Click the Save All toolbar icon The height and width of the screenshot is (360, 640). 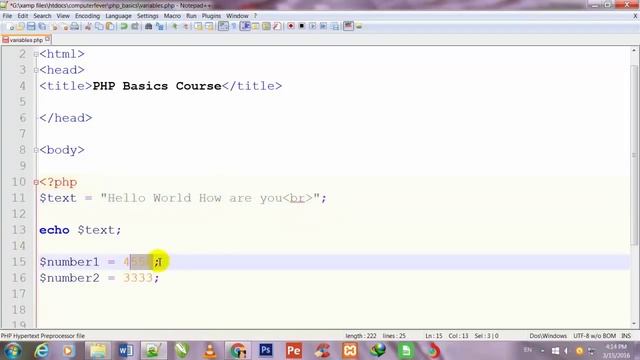[x=42, y=27]
